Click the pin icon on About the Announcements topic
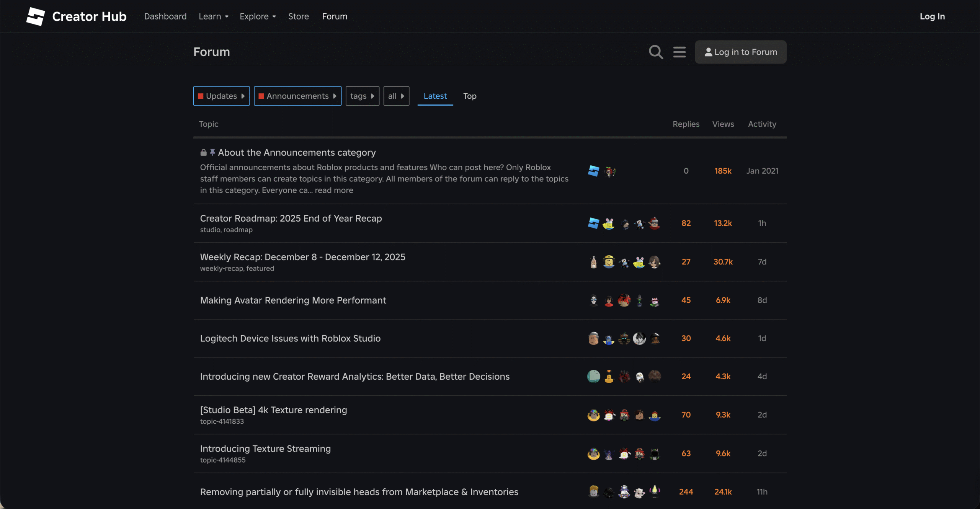 212,152
